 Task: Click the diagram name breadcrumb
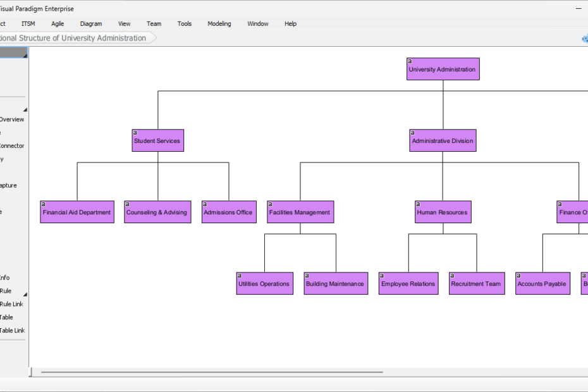tap(73, 38)
